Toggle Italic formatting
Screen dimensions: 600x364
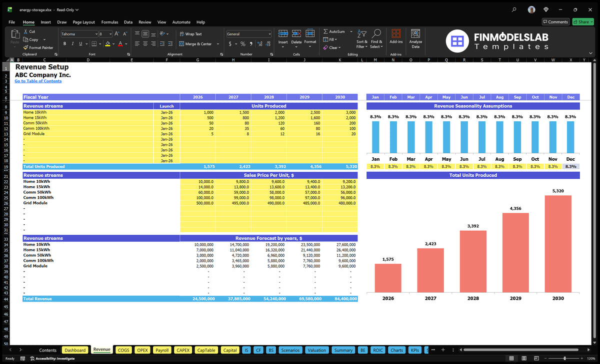pos(72,44)
